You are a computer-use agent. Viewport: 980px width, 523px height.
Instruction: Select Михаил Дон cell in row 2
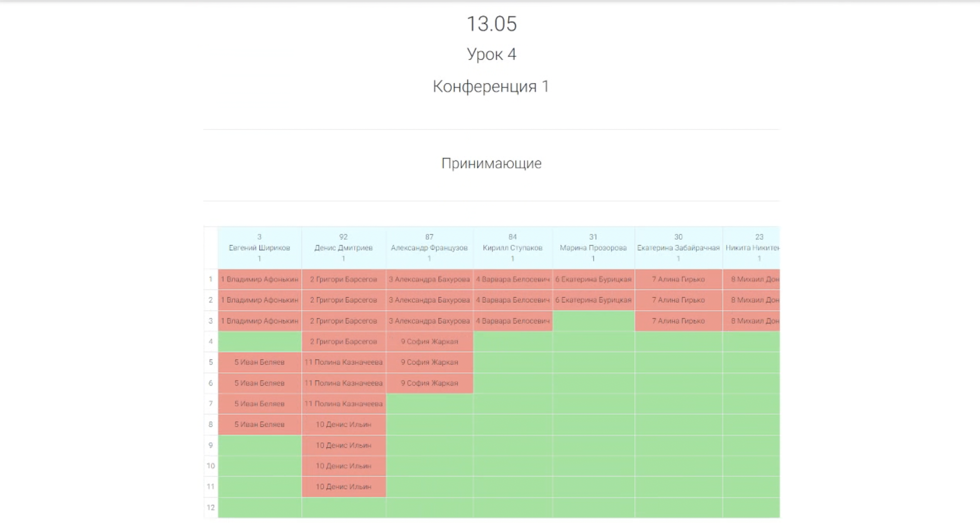pos(751,300)
